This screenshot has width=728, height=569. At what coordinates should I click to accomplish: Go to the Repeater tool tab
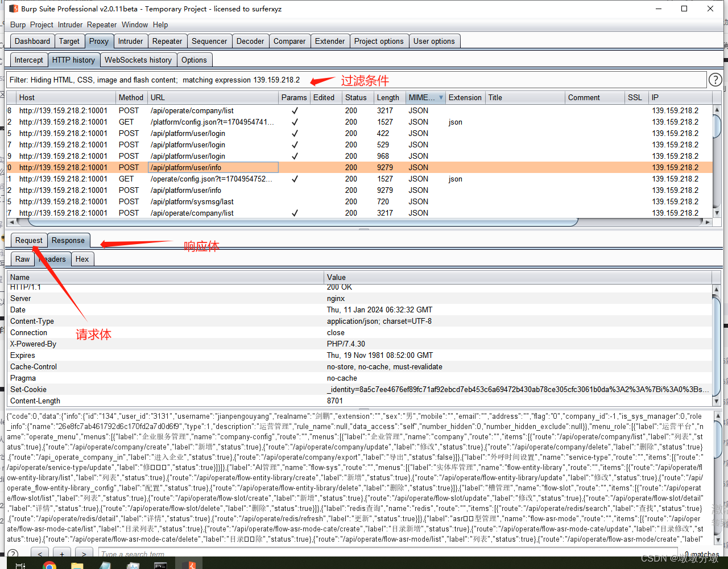coord(167,41)
